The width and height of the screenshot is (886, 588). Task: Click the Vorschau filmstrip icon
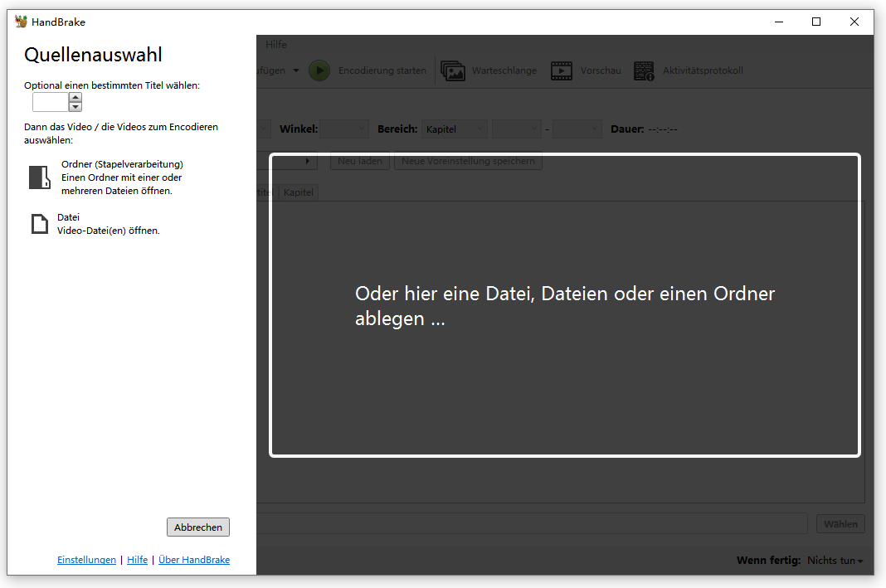point(562,70)
